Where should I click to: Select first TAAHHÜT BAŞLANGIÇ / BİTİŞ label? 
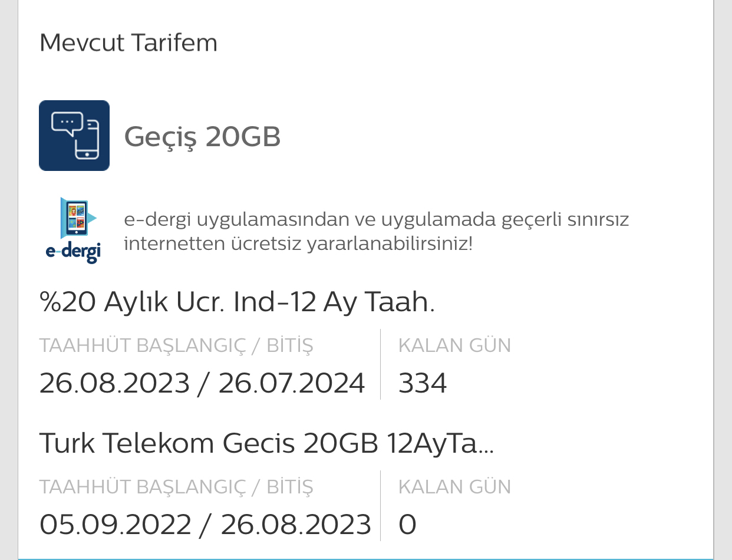click(x=176, y=344)
